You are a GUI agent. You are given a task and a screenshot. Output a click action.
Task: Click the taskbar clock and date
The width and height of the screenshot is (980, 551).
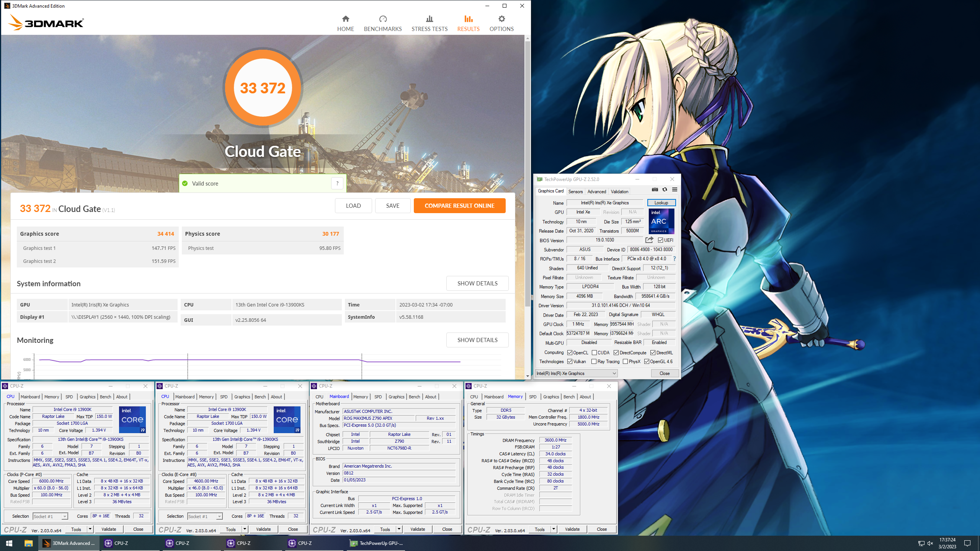point(947,543)
